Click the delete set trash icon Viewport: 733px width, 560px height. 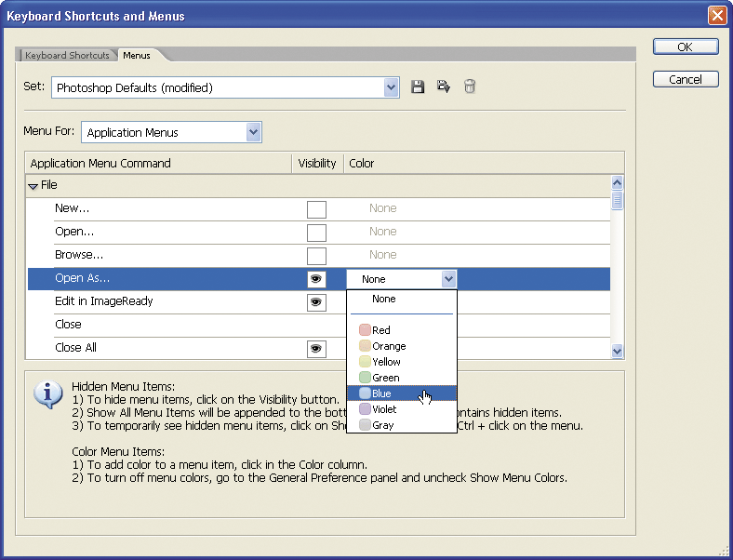(470, 87)
